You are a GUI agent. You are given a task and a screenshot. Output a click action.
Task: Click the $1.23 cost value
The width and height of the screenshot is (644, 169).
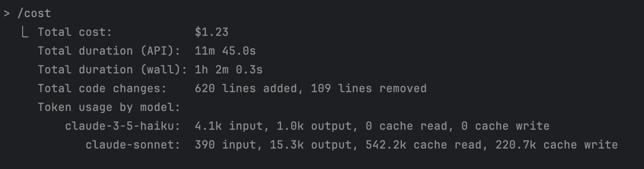pyautogui.click(x=211, y=32)
